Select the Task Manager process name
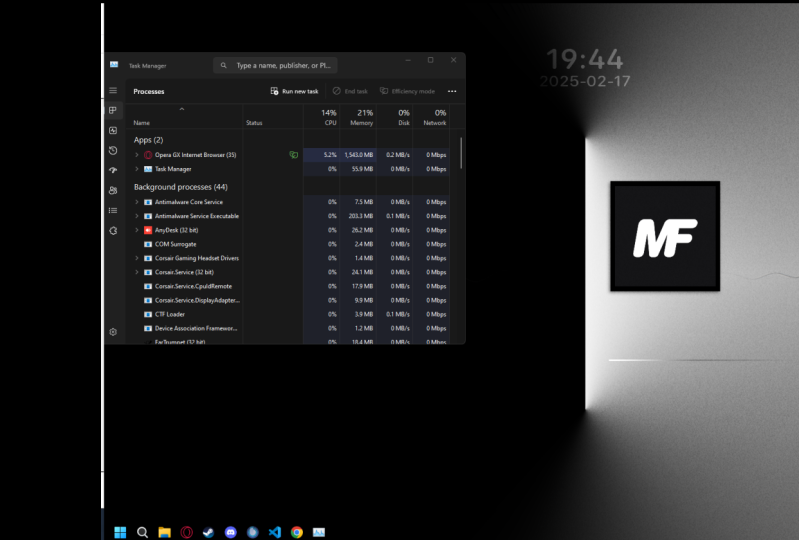The height and width of the screenshot is (540, 799). click(173, 169)
